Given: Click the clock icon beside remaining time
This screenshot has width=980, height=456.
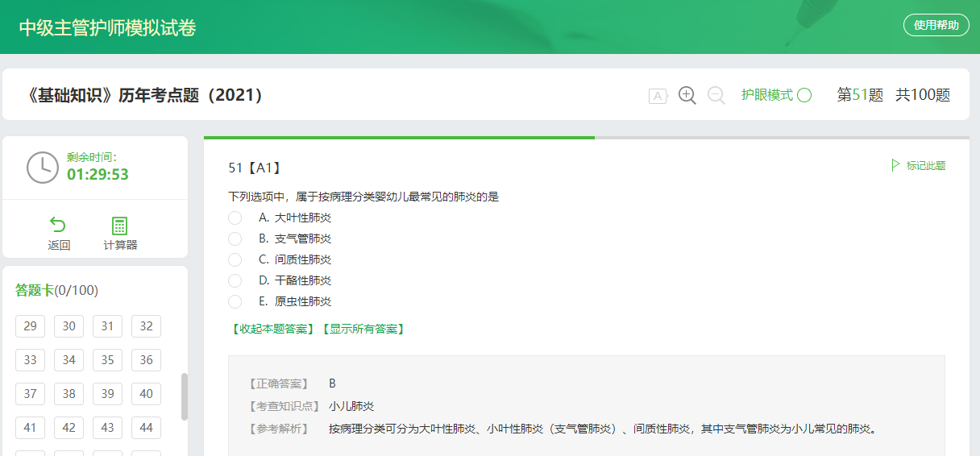Looking at the screenshot, I should click(x=43, y=168).
